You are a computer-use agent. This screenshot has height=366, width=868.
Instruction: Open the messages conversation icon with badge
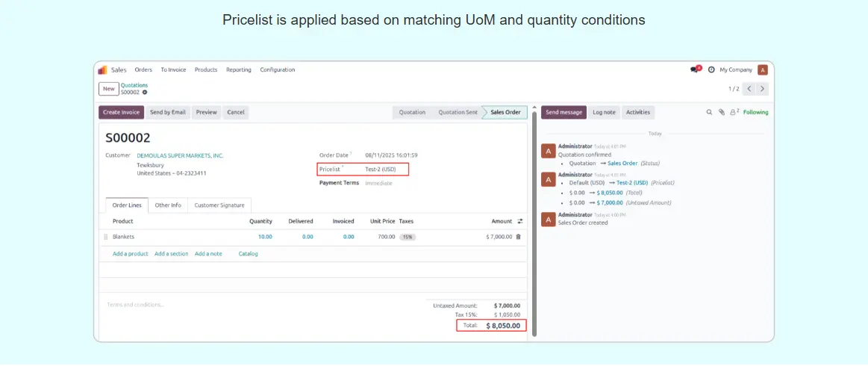pos(696,69)
